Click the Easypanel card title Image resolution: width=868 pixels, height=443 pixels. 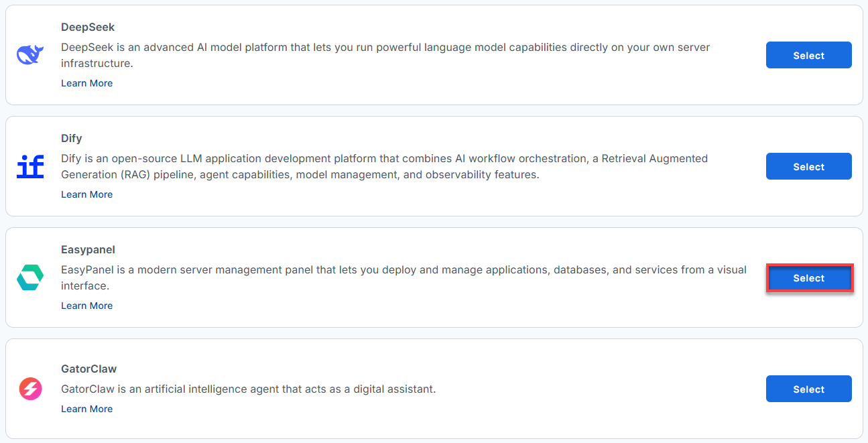coord(88,249)
